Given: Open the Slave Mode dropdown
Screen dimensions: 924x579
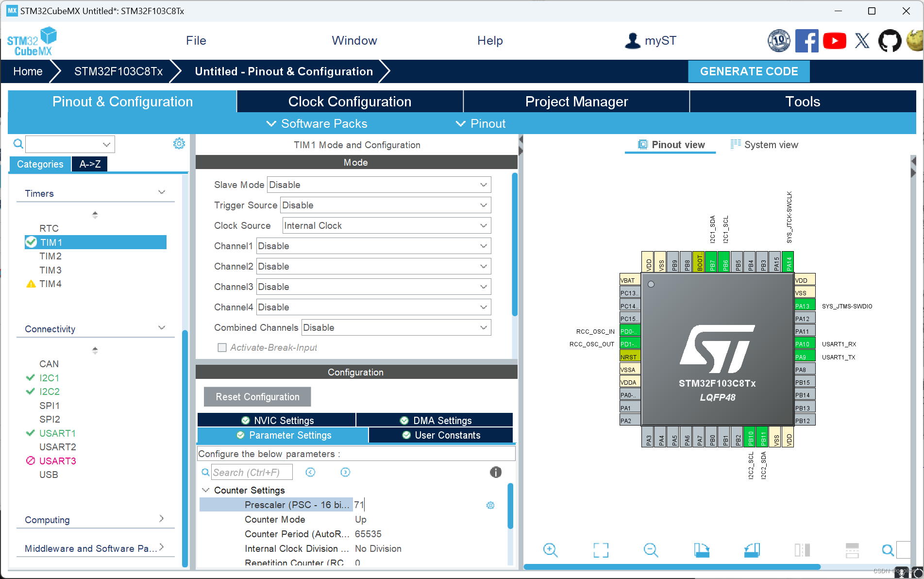Looking at the screenshot, I should 379,185.
